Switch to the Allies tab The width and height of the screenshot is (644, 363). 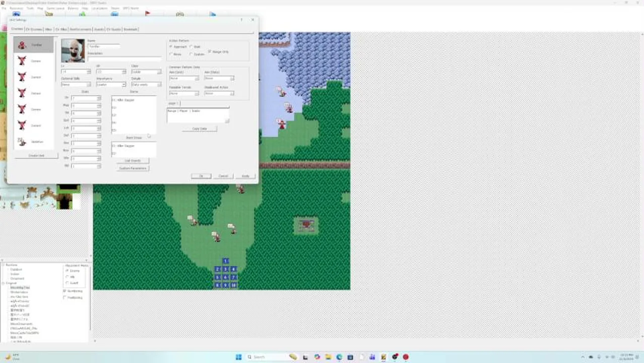point(48,29)
